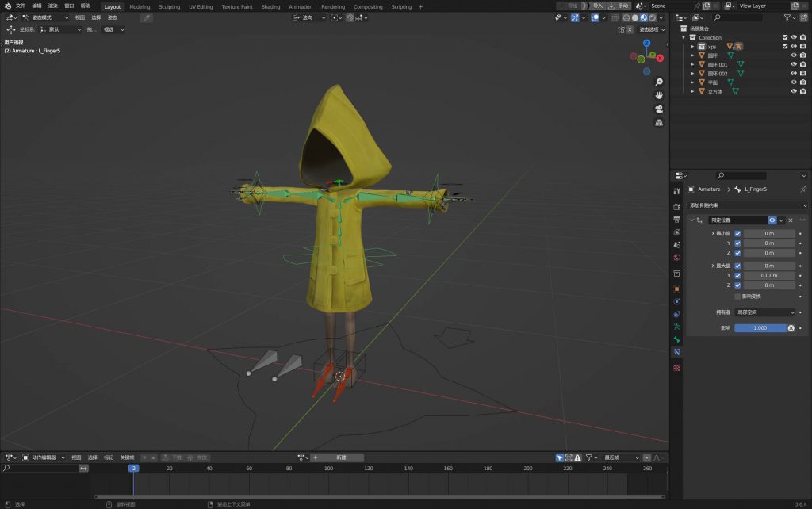Screen dimensions: 812x509
Task: Click the new action button in timeline
Action: (338, 457)
